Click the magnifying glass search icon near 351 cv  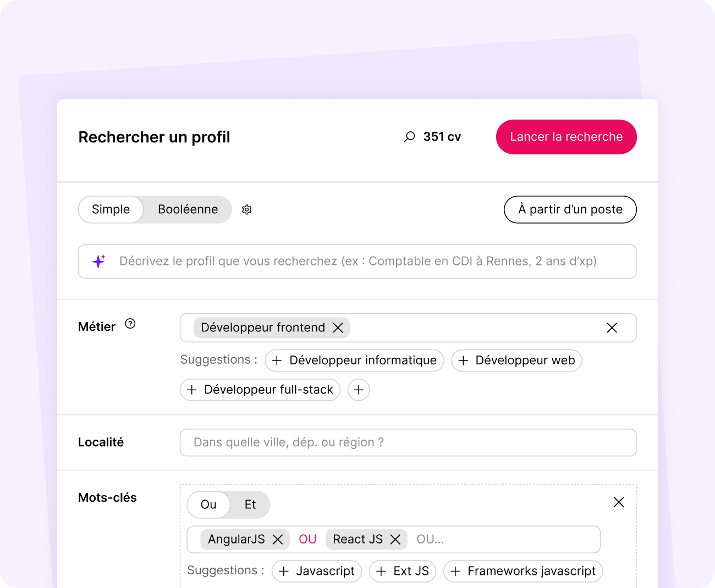coord(409,136)
